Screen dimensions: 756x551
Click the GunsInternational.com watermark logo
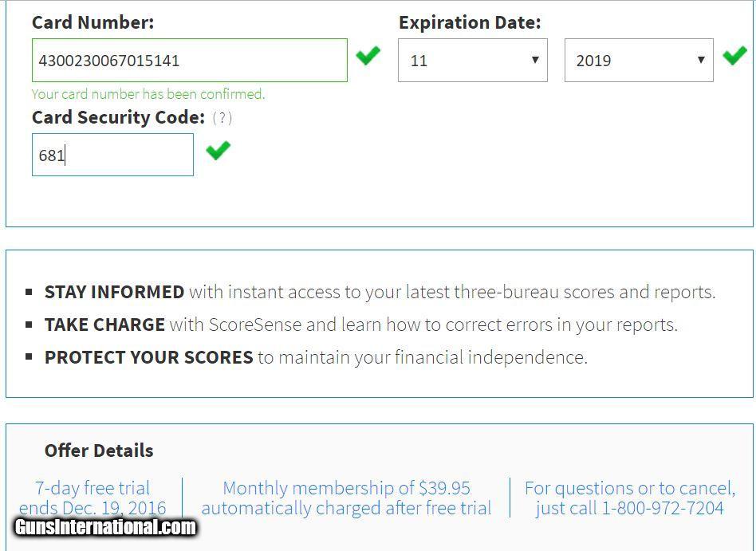105,527
